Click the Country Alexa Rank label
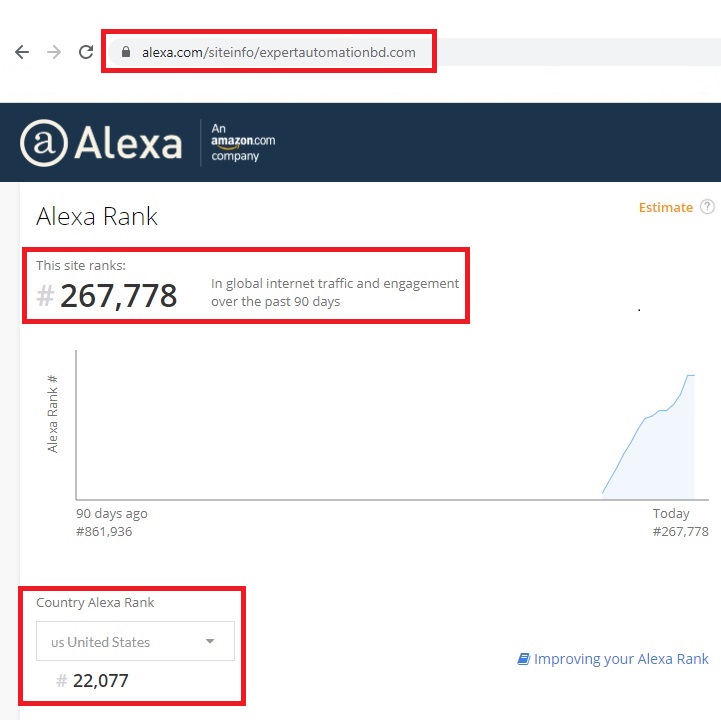The image size is (721, 720). [x=95, y=603]
